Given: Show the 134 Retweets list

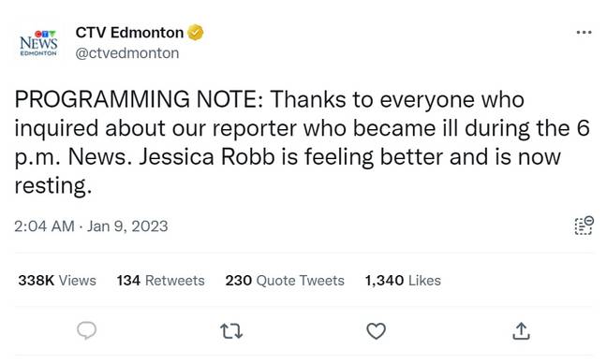Looking at the screenshot, I should [x=161, y=281].
